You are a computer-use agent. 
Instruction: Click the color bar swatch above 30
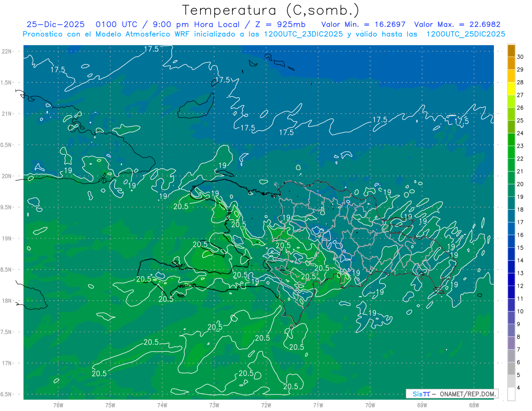point(511,51)
